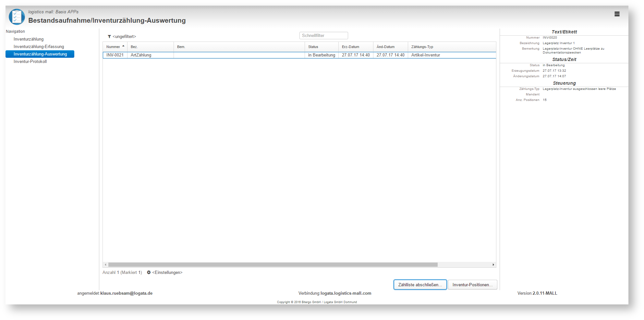Click the version 2.0.11-MALL text
Screen dimensions: 644x320
click(x=545, y=293)
